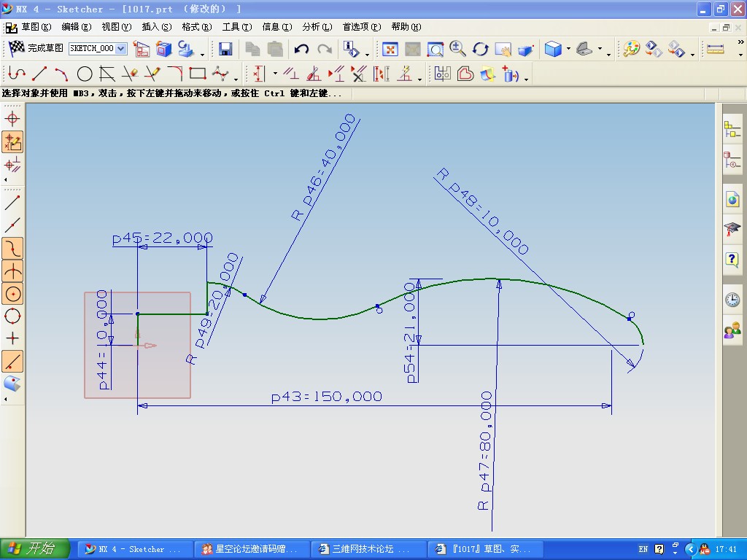
Task: Click the Finish Sketch checkered flag button
Action: 36,48
